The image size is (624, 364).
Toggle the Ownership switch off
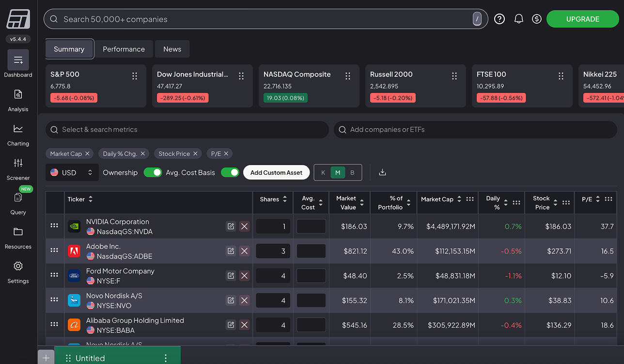[x=153, y=172]
